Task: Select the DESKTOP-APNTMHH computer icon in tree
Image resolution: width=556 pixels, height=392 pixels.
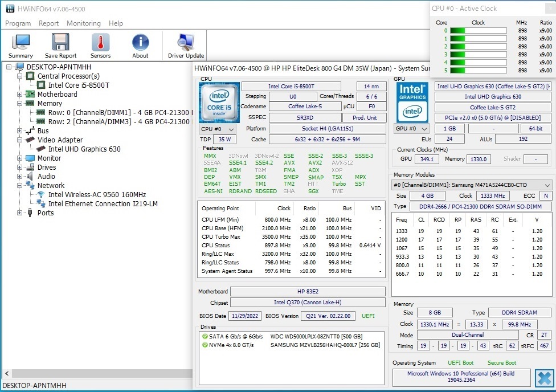Action: (x=20, y=67)
